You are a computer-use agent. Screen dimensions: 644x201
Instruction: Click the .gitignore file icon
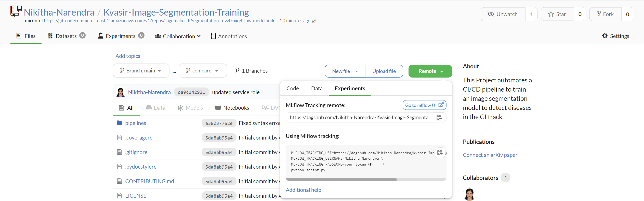coord(119,152)
